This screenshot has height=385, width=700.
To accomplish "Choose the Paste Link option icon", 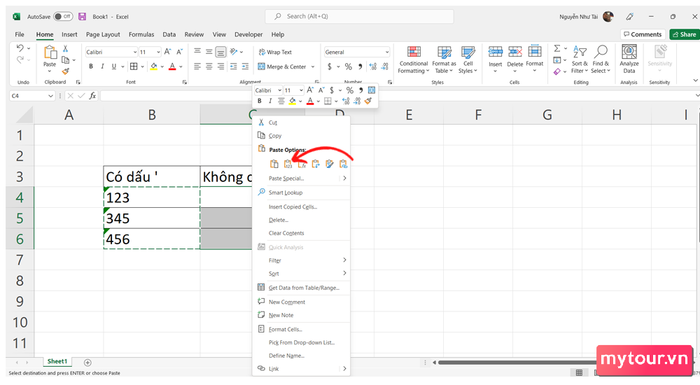I will coord(343,164).
